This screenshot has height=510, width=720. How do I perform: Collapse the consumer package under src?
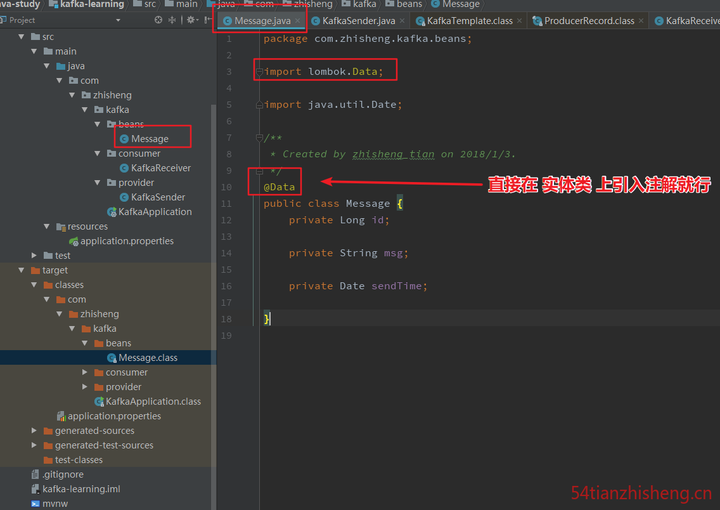pos(97,153)
